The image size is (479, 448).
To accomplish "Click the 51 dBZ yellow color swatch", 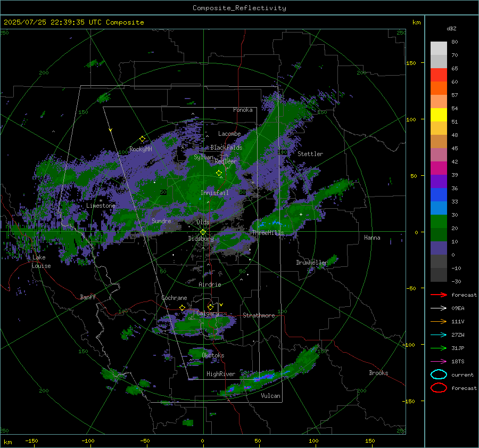I will click(439, 115).
